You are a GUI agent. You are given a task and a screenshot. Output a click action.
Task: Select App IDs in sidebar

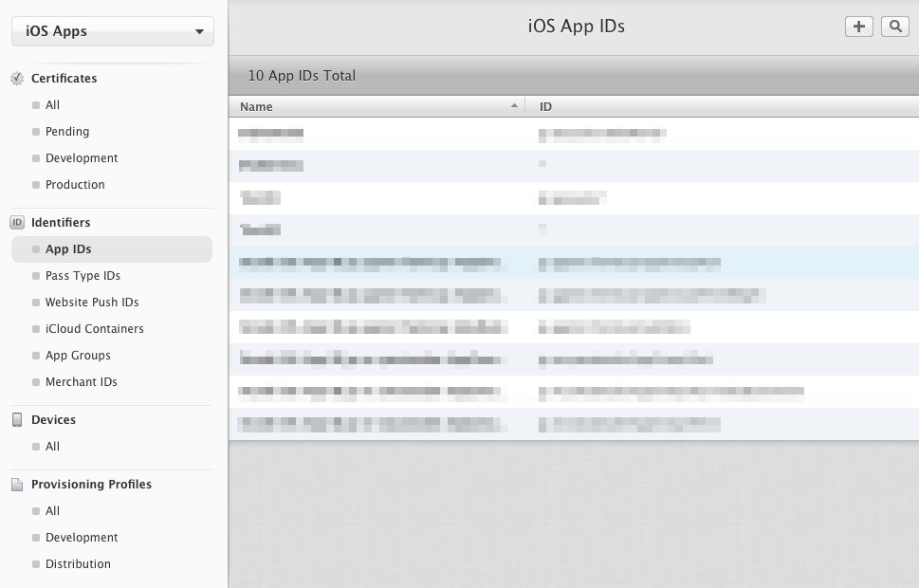[x=112, y=249]
